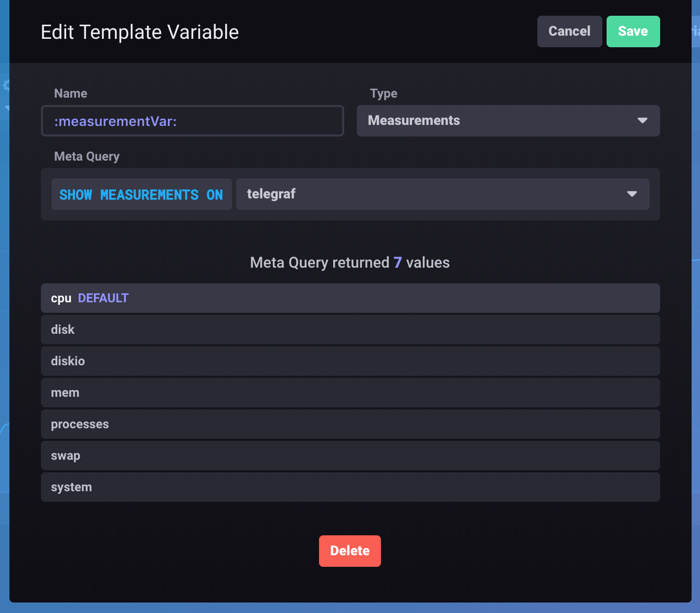Cancel editing the template variable

click(569, 31)
